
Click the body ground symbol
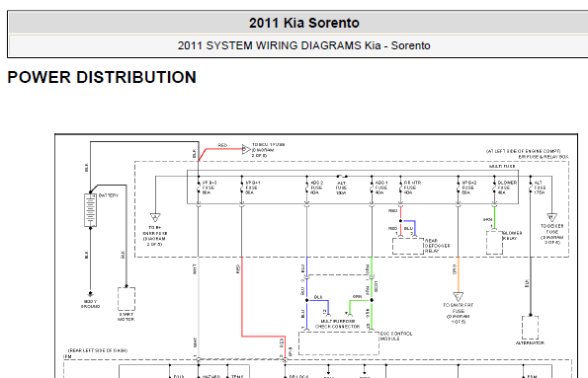click(90, 294)
